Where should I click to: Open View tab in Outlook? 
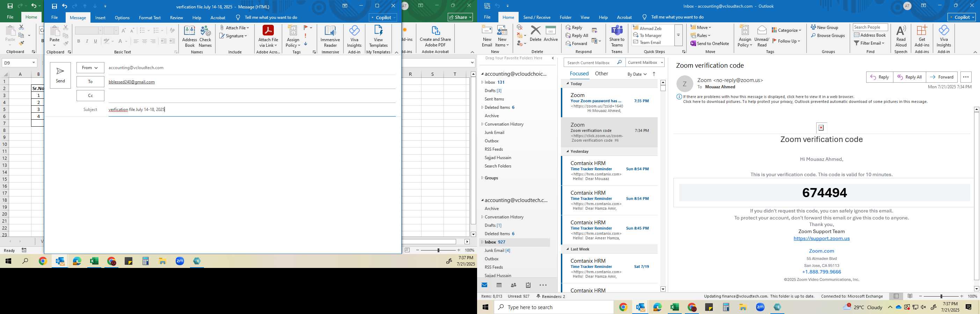point(585,17)
